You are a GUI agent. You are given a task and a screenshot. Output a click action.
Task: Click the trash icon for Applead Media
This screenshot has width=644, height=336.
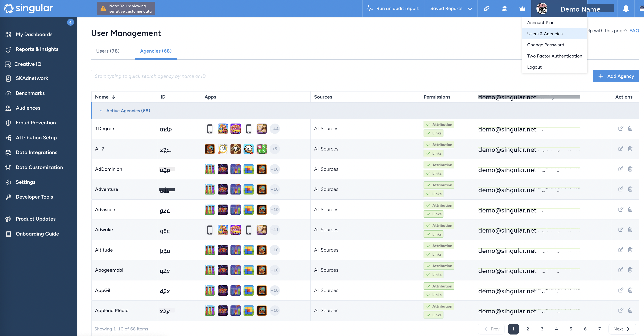pos(630,310)
